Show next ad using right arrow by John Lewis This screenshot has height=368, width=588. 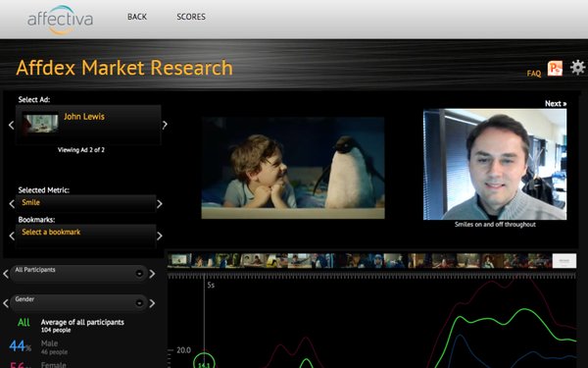click(165, 125)
